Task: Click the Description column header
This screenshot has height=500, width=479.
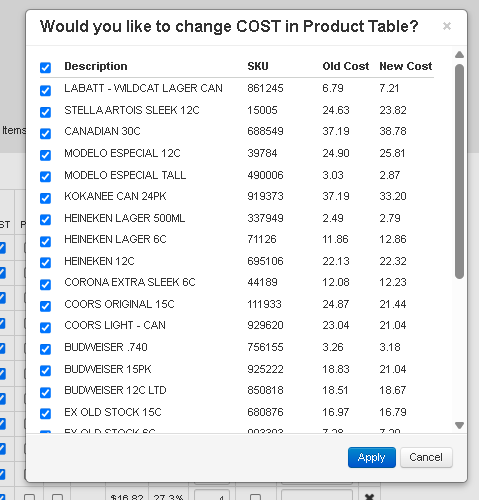Action: [96, 66]
